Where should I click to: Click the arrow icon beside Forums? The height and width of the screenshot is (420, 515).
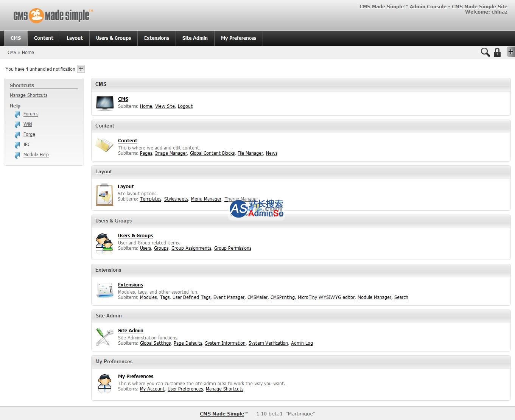click(17, 114)
